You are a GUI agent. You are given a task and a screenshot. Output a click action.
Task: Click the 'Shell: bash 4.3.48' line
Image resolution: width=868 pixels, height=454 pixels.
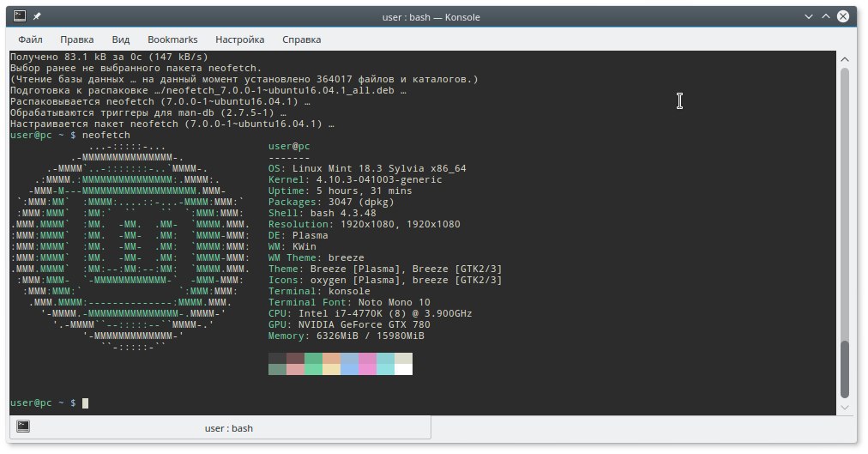click(322, 213)
